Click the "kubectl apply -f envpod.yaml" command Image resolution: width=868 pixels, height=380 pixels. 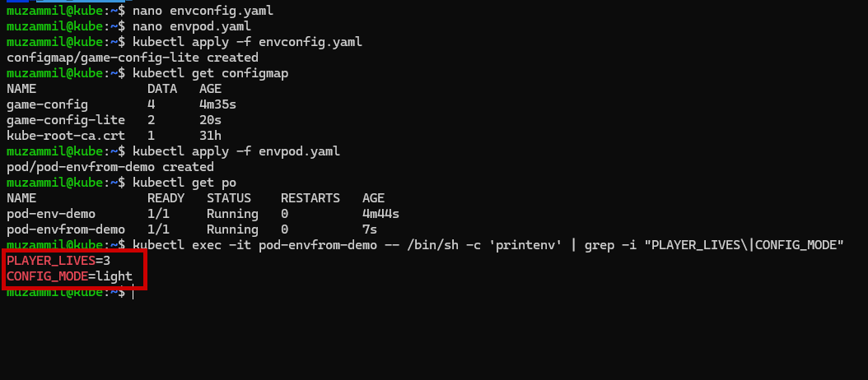tap(236, 151)
